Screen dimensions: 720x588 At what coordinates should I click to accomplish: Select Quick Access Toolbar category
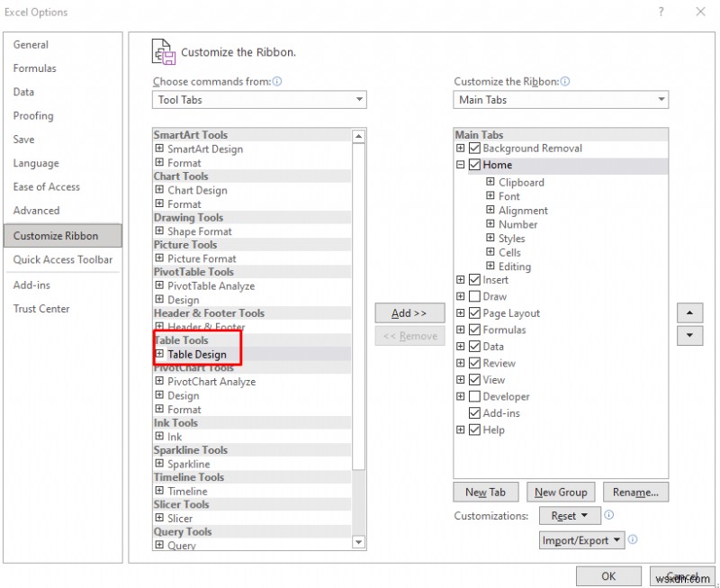(63, 259)
